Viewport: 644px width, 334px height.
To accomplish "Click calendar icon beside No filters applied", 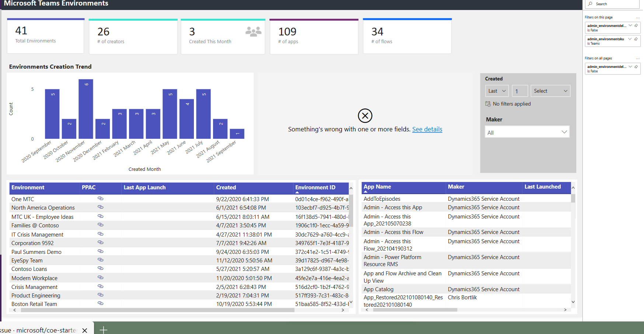I will pyautogui.click(x=488, y=104).
